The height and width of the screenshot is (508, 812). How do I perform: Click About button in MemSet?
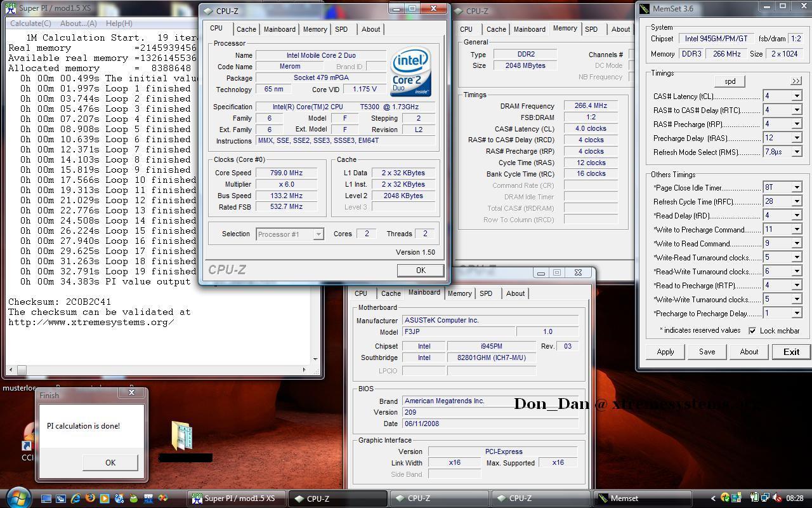click(x=749, y=352)
